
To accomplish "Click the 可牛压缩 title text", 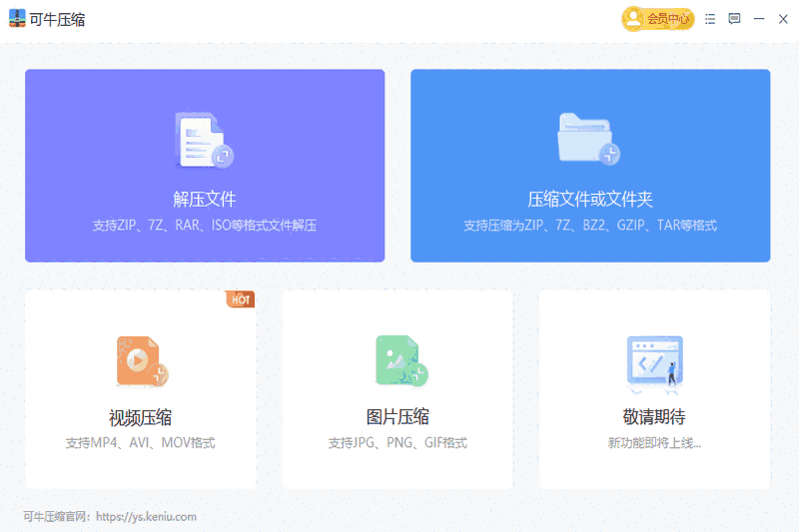I will (x=57, y=19).
